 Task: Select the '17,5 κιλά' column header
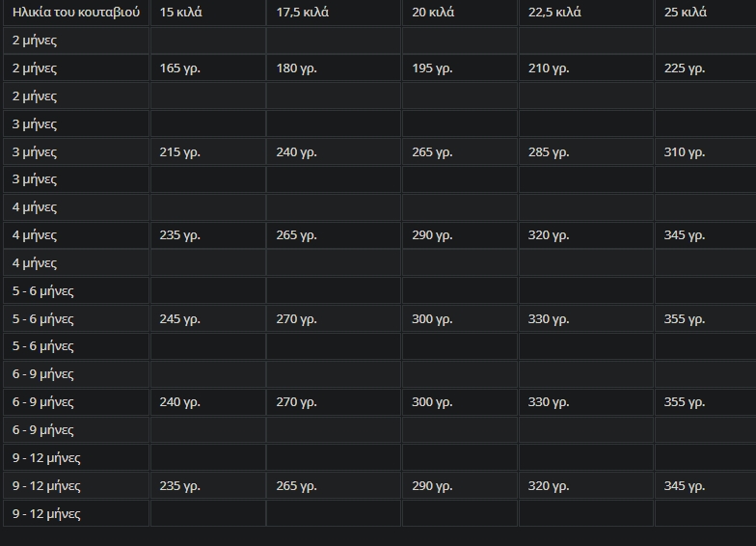pyautogui.click(x=334, y=13)
